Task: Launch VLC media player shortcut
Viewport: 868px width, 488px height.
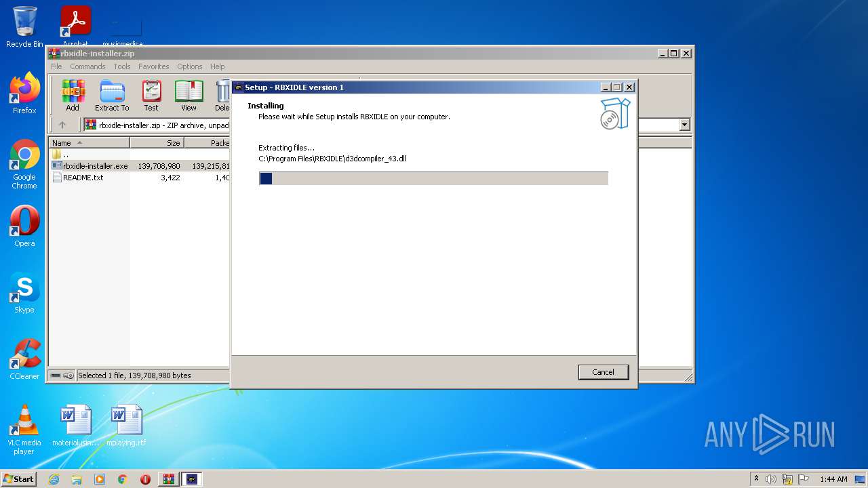Action: pyautogui.click(x=24, y=430)
